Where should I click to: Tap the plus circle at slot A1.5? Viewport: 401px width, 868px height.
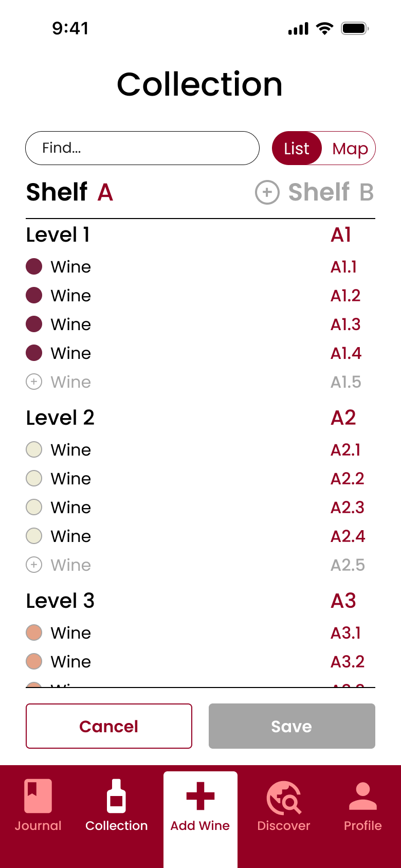pyautogui.click(x=34, y=382)
